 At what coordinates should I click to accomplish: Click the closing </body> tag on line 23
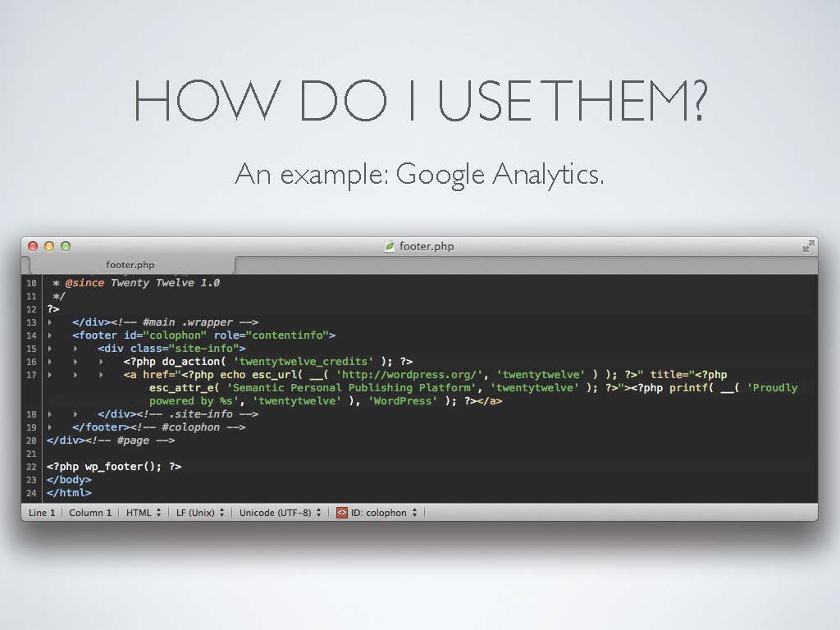(69, 480)
